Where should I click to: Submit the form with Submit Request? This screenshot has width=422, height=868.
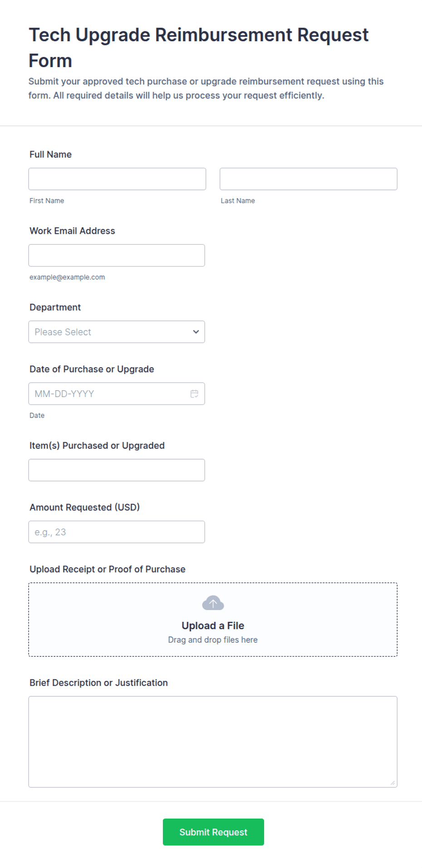pyautogui.click(x=213, y=832)
